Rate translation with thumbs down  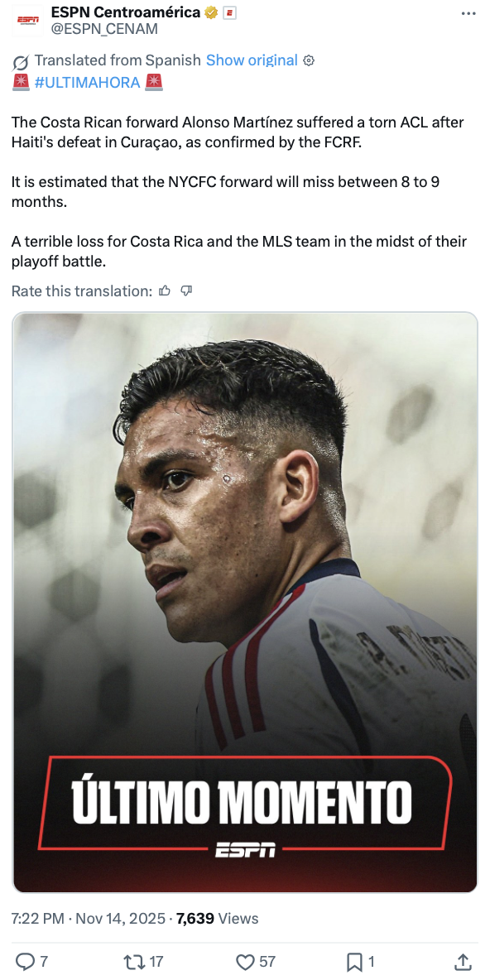click(x=185, y=291)
